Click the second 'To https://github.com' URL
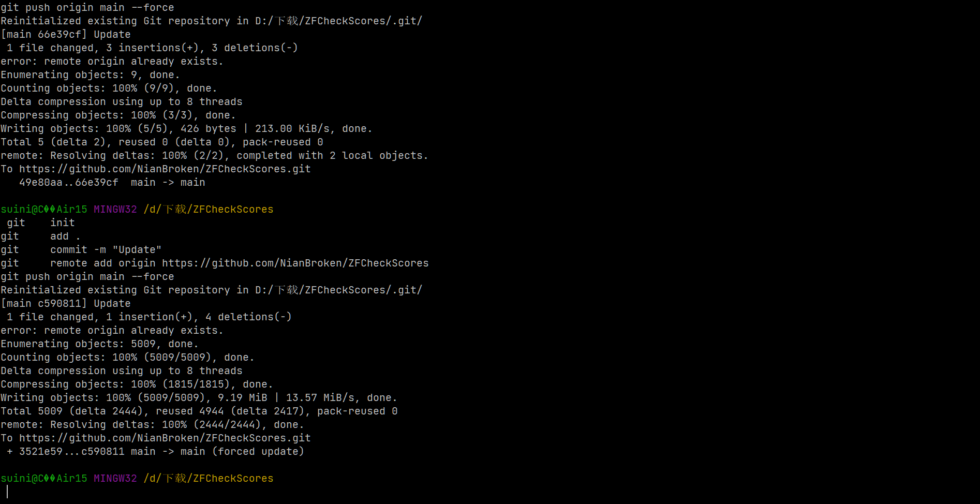The image size is (980, 504). coord(165,438)
